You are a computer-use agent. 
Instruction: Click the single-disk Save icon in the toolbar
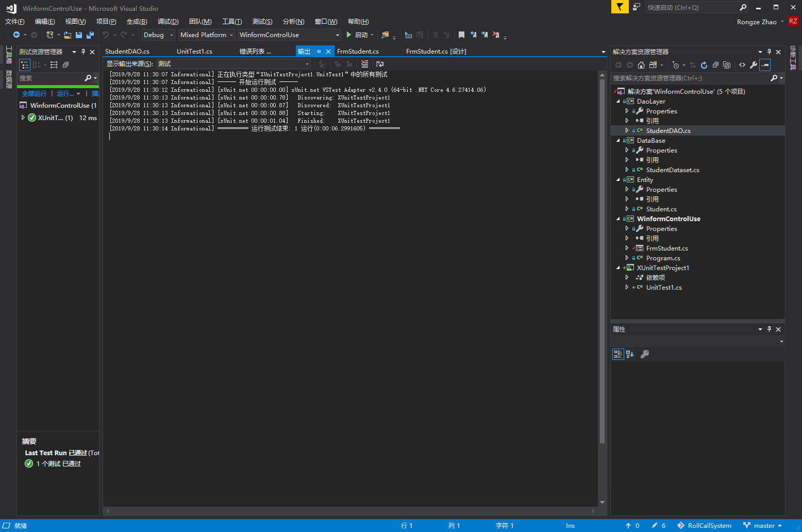pos(79,35)
